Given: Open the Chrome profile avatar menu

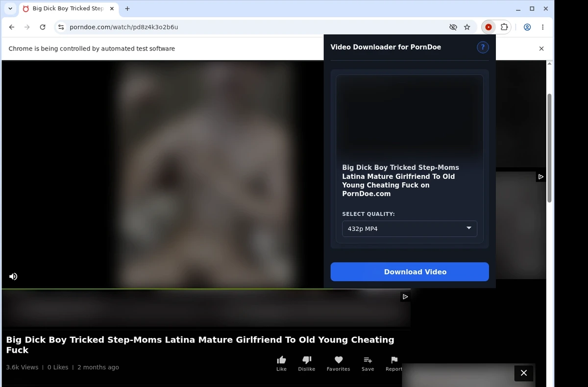Looking at the screenshot, I should coord(527,27).
